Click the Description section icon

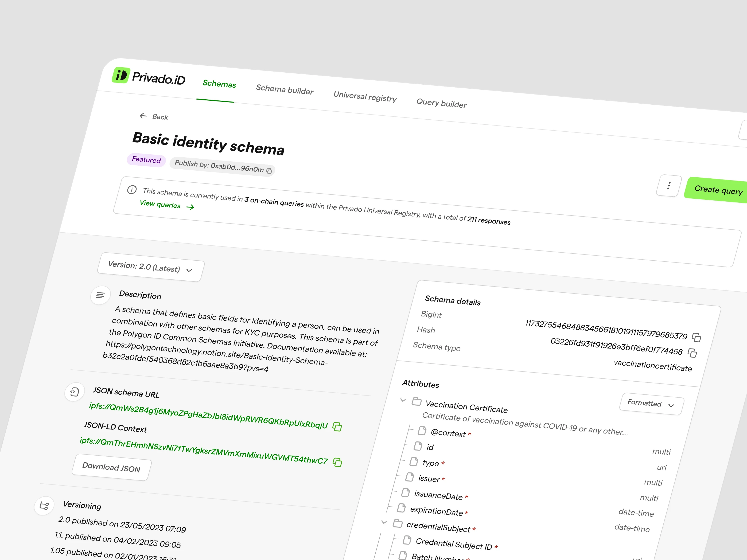[100, 295]
